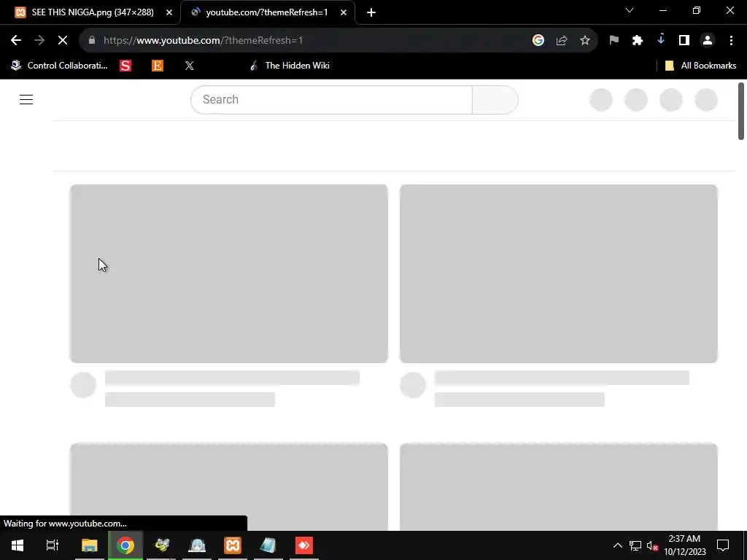Click the browser forward arrow
This screenshot has height=560, width=747.
[x=39, y=41]
